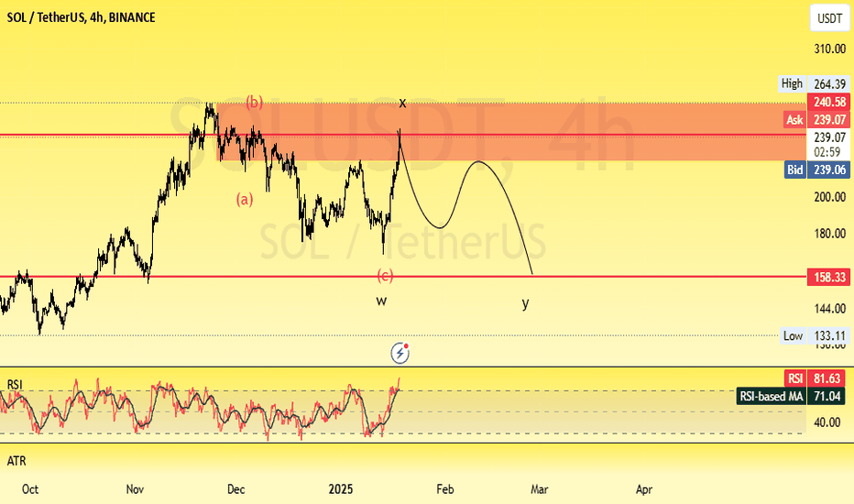The height and width of the screenshot is (504, 854).
Task: Click the red (b) wave label
Action: pyautogui.click(x=255, y=102)
